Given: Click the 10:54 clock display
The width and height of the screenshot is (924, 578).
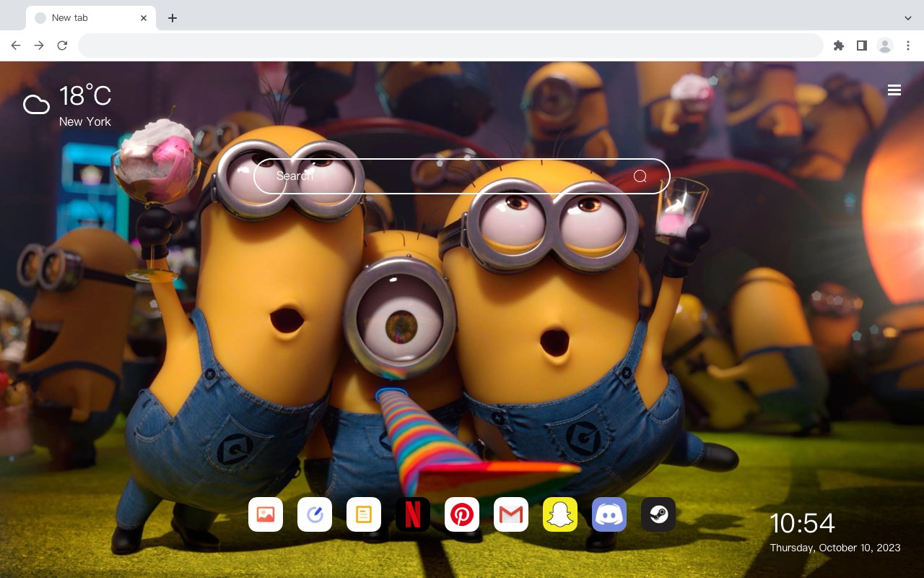Looking at the screenshot, I should point(802,523).
